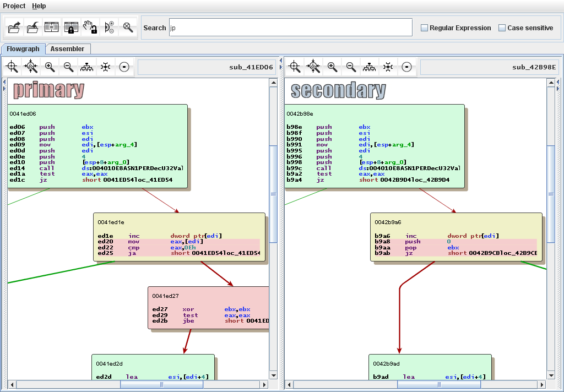Open a diff with the first folder icon
564x392 pixels.
(x=14, y=27)
